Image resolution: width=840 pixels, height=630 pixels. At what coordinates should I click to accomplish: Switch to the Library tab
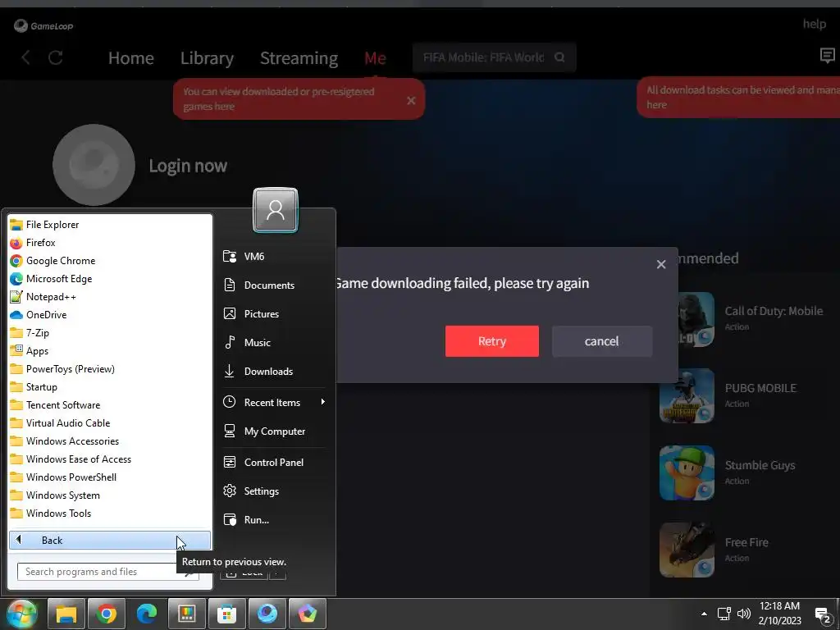point(207,58)
